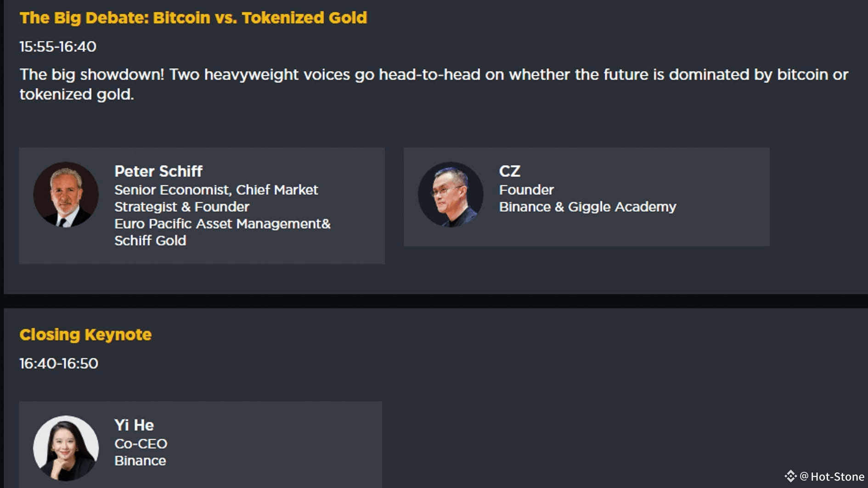Select the CZ speaker card
The image size is (868, 488).
tap(586, 197)
